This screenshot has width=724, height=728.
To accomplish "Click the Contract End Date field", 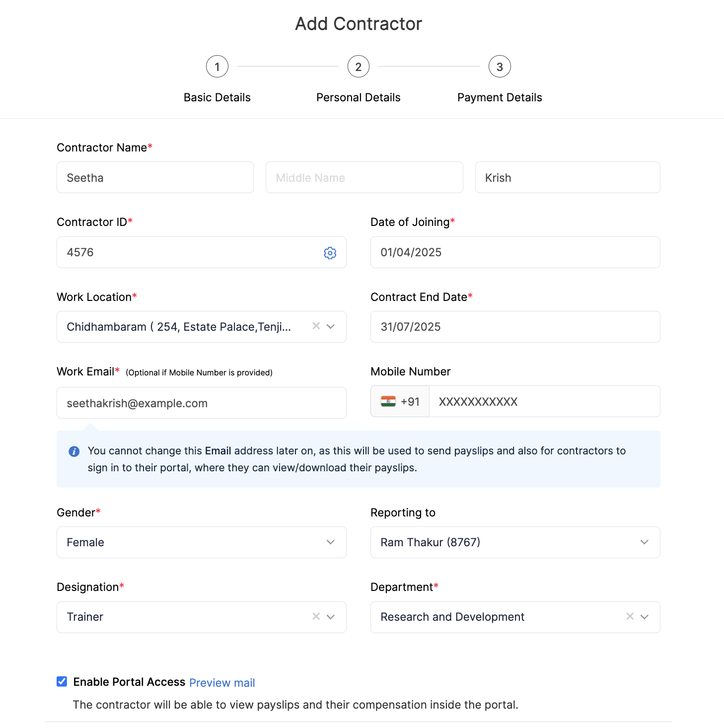I will click(515, 327).
